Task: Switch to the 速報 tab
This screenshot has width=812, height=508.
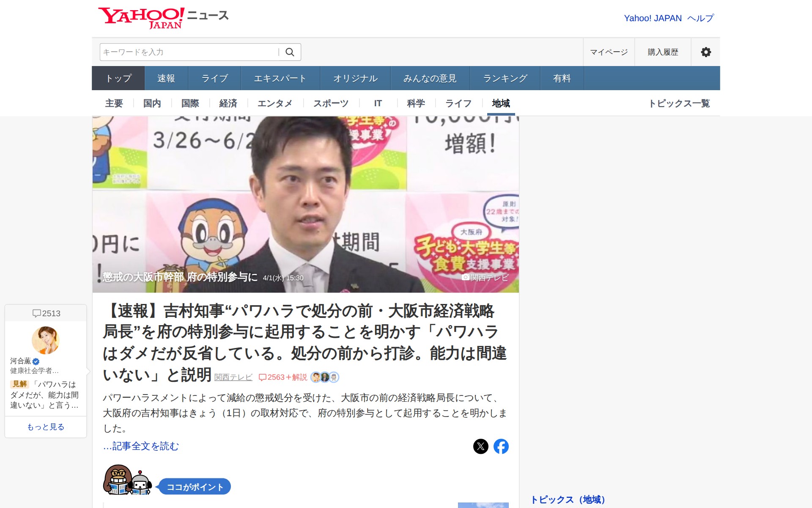Action: pos(166,78)
